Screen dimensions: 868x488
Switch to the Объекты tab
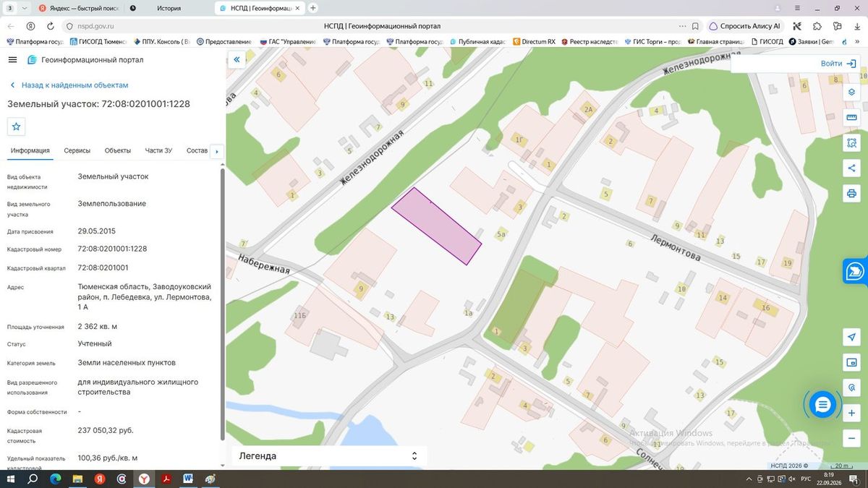pyautogui.click(x=118, y=150)
